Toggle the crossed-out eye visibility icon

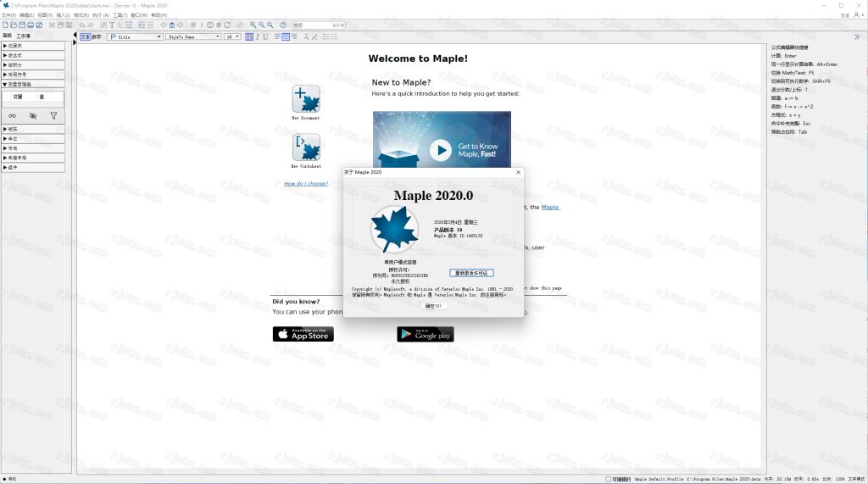click(x=33, y=115)
